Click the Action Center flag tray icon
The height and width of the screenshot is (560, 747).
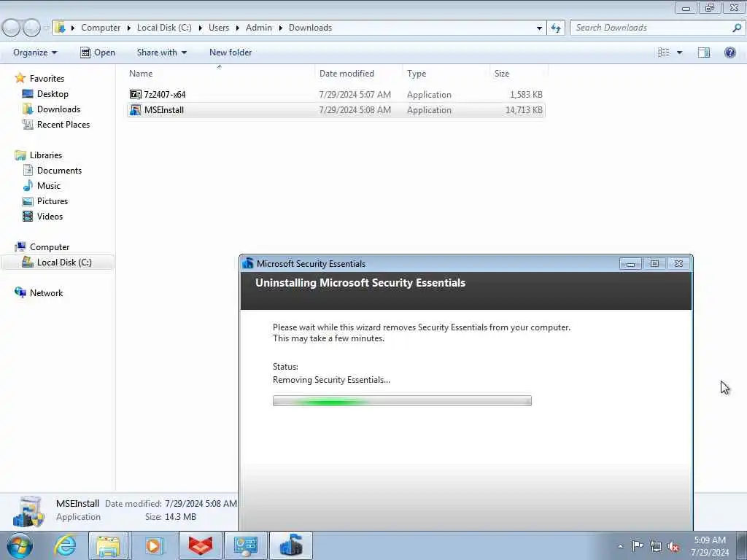[x=638, y=546]
